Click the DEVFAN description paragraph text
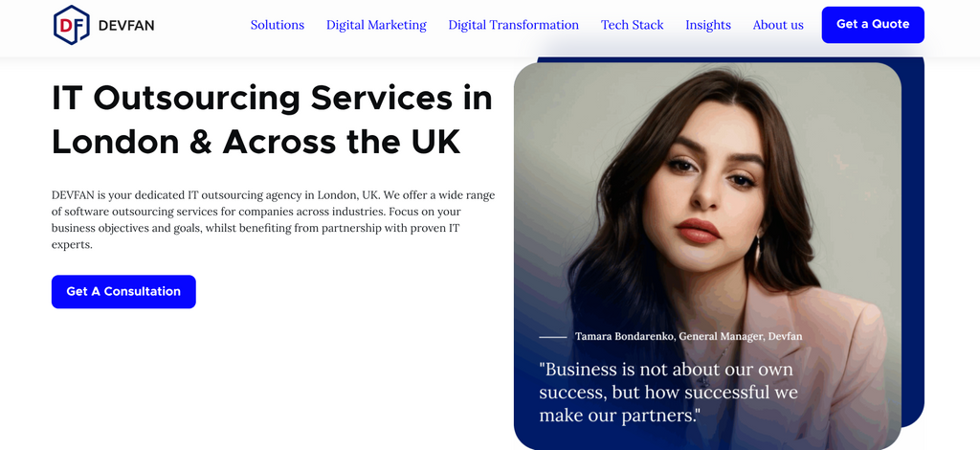980x450 pixels. coord(273,220)
